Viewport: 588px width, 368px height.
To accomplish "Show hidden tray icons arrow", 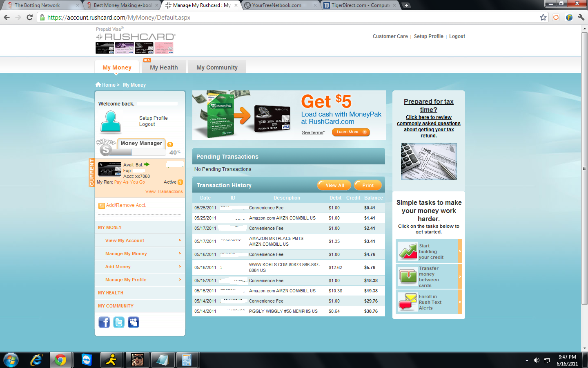I will click(527, 360).
